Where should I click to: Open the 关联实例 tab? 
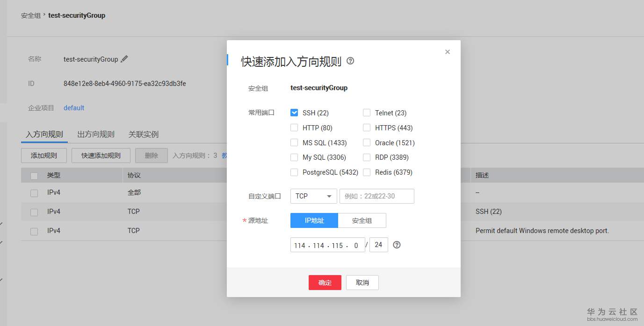tap(144, 134)
